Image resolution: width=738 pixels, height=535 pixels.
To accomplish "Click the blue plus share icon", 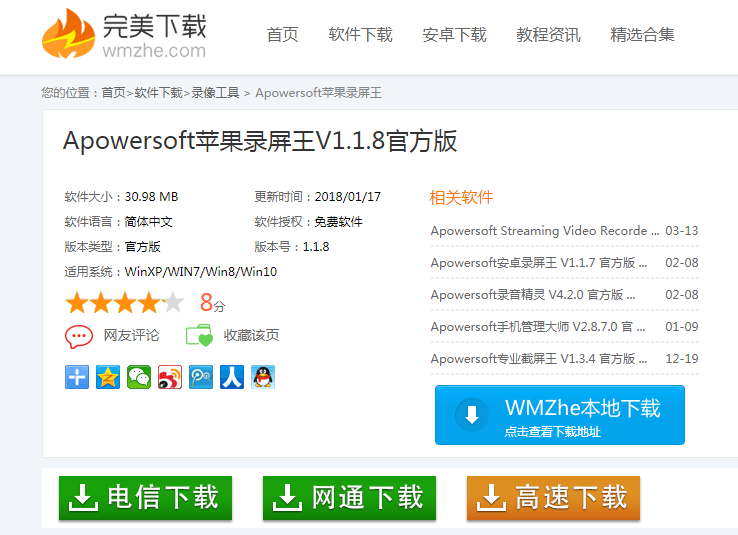I will [x=77, y=377].
